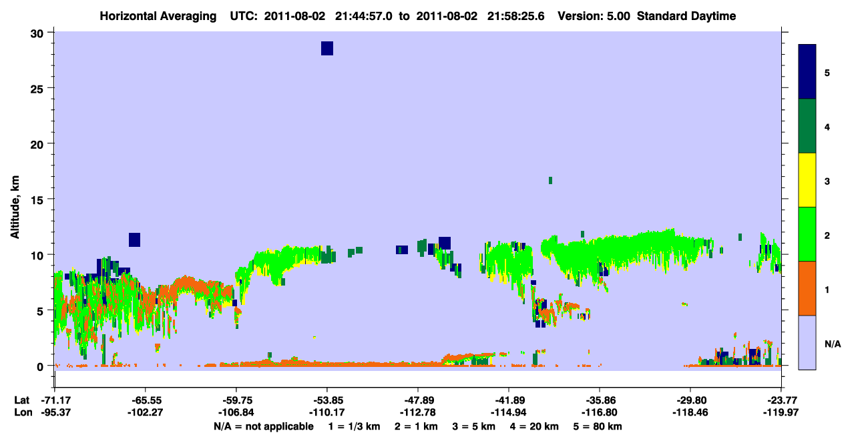The image size is (868, 445).
Task: Click longitude value -106.84
Action: coord(236,412)
